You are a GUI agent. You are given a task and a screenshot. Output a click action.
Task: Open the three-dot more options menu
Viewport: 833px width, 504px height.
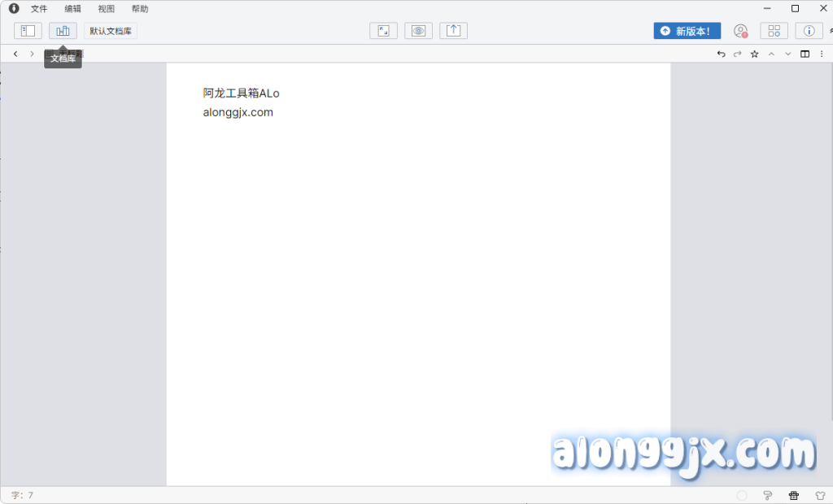(x=821, y=54)
